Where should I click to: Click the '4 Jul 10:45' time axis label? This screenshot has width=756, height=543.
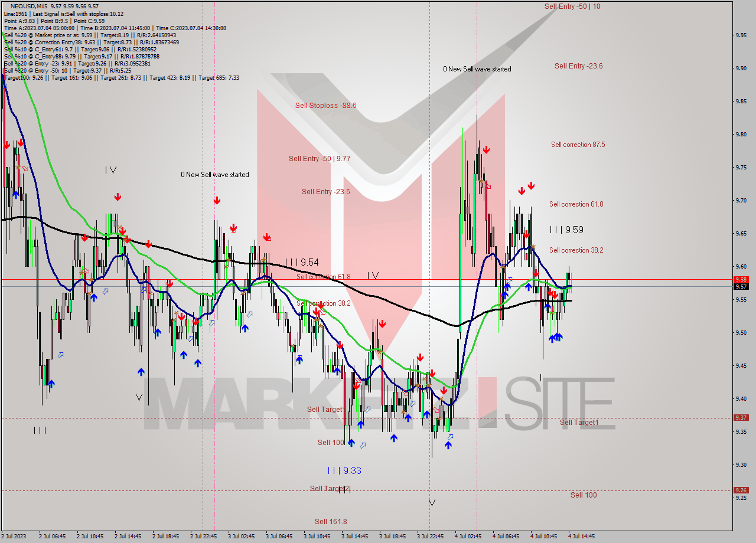544,537
